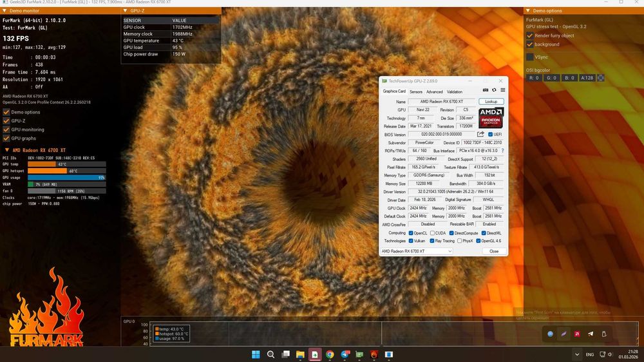Image resolution: width=644 pixels, height=362 pixels.
Task: Open Task View on taskbar
Action: (285, 354)
